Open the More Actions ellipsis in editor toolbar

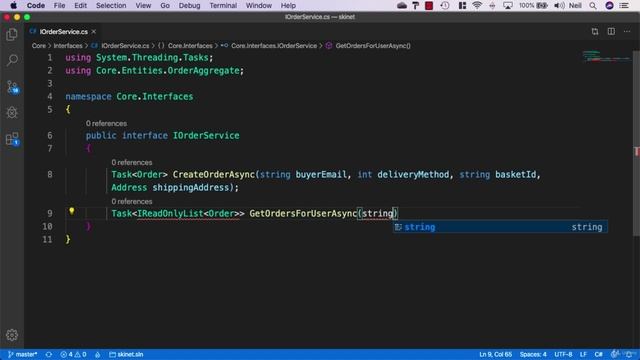627,31
